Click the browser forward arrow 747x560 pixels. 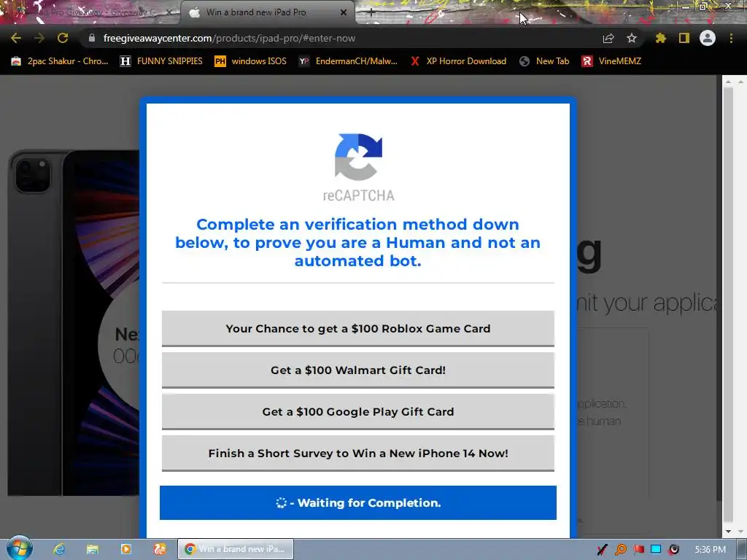tap(39, 38)
